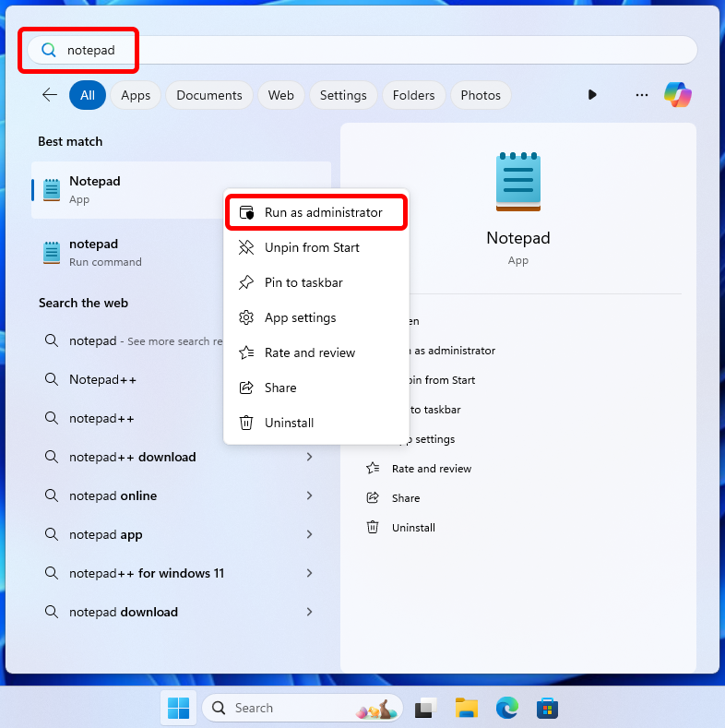
Task: Select Run as administrator in context menu
Action: (x=316, y=212)
